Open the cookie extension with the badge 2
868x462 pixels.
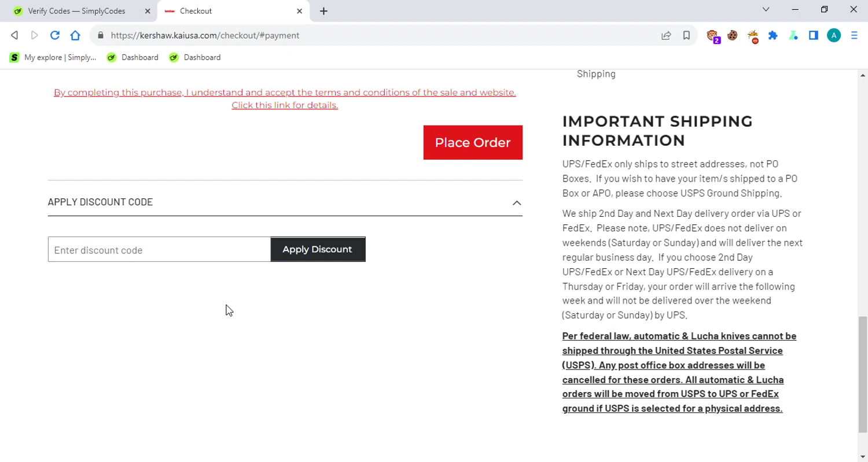(x=713, y=36)
